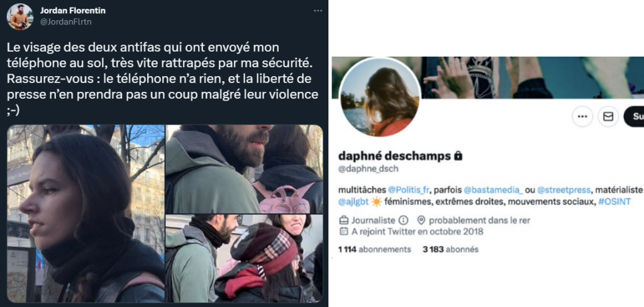This screenshot has width=644, height=307.
Task: Open Jordan Florentin's avatar picture
Action: click(x=19, y=17)
